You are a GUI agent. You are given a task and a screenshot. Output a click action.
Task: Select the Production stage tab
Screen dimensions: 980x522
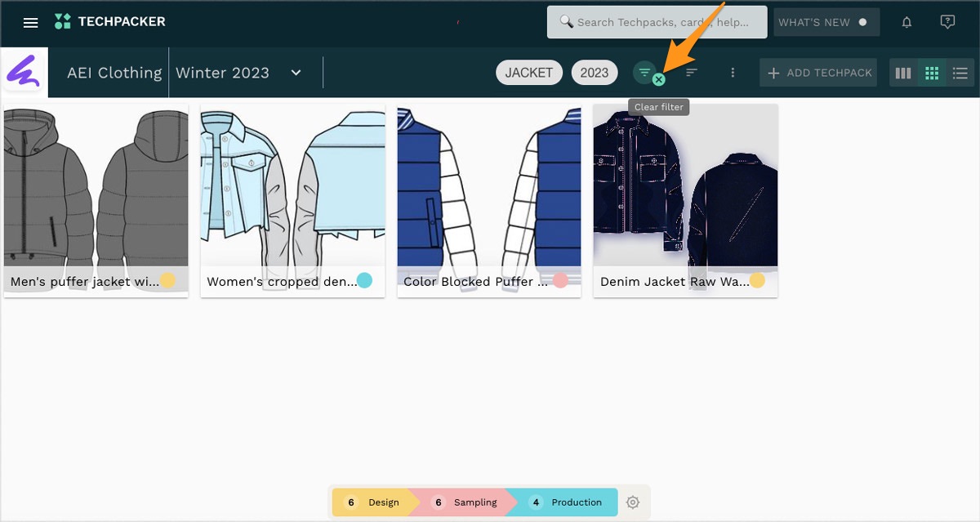coord(567,502)
